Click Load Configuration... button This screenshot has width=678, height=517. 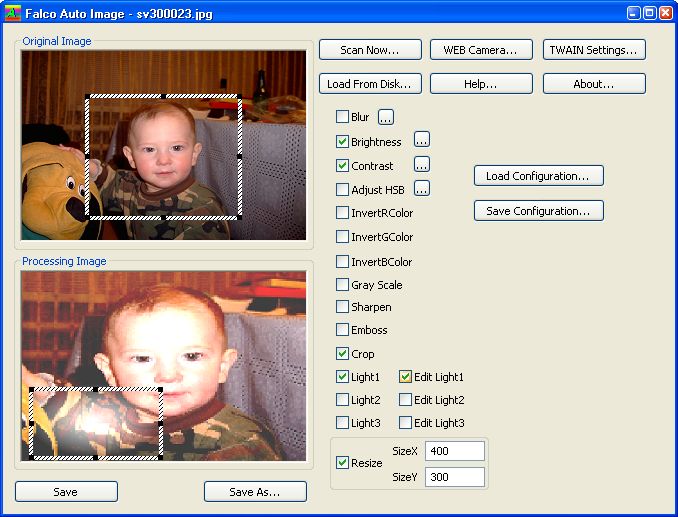tap(538, 176)
